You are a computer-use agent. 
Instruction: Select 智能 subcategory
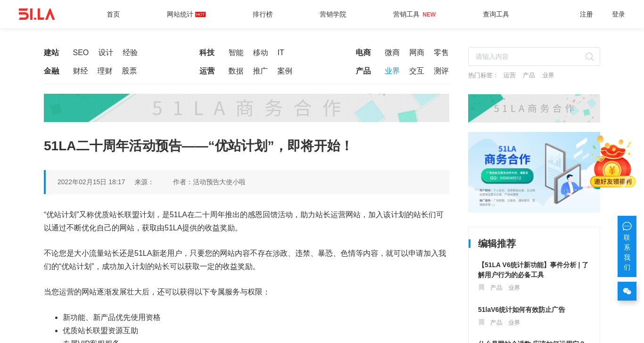(x=236, y=53)
